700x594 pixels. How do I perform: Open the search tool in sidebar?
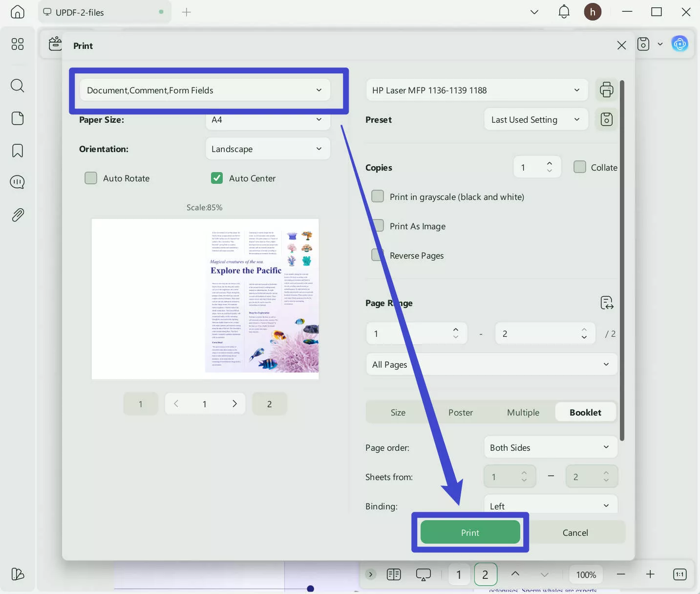pyautogui.click(x=18, y=86)
